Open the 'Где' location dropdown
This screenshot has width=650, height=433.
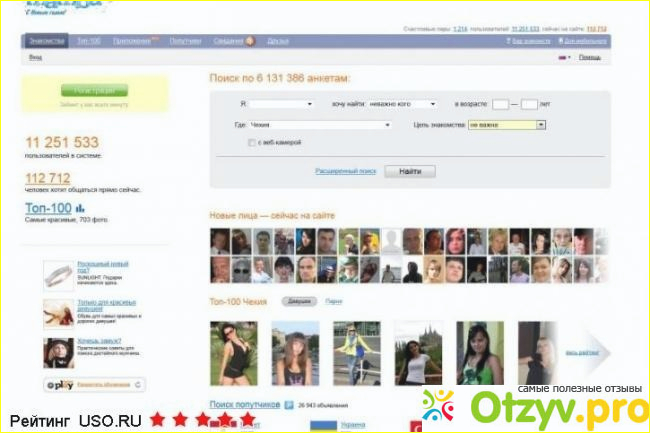(319, 125)
